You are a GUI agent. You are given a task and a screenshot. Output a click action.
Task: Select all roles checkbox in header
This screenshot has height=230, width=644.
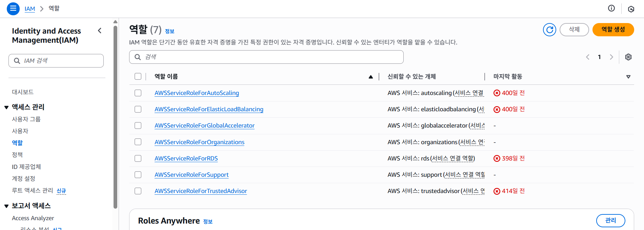point(138,76)
